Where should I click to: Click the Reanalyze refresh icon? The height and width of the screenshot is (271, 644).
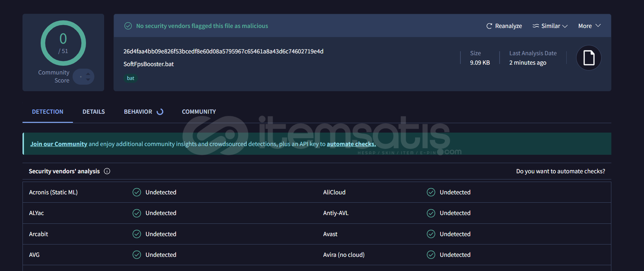point(489,26)
